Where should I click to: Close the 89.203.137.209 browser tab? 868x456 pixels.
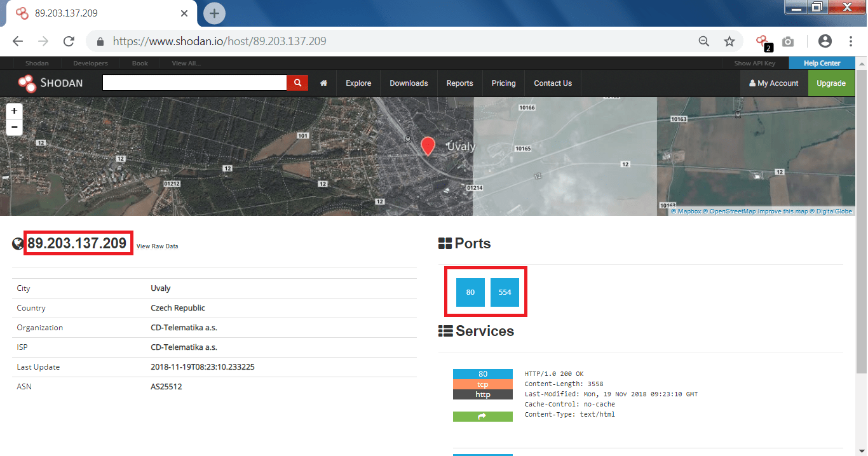pos(184,13)
